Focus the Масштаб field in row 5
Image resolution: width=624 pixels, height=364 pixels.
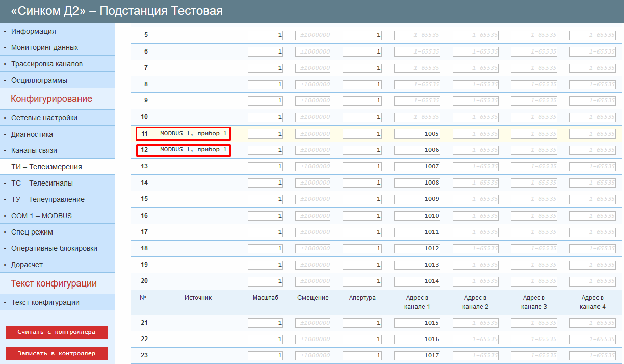click(265, 36)
